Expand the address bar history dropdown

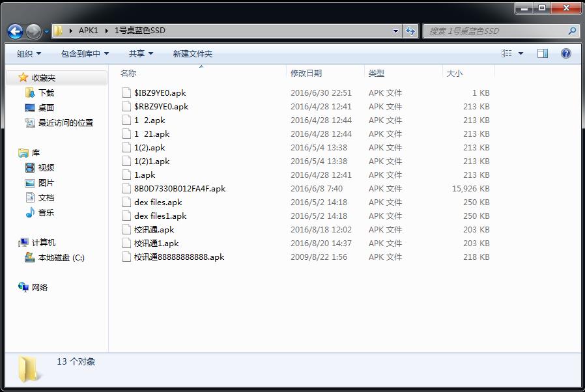pos(396,31)
